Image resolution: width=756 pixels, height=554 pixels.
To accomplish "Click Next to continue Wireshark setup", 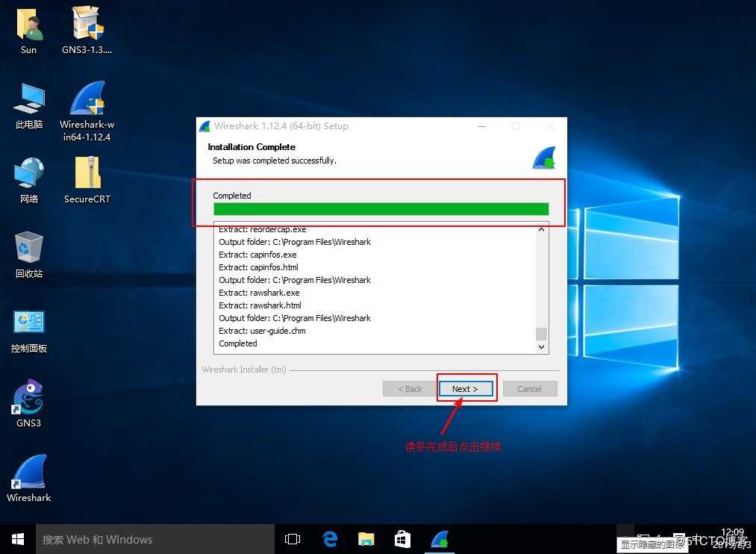I will tap(465, 388).
